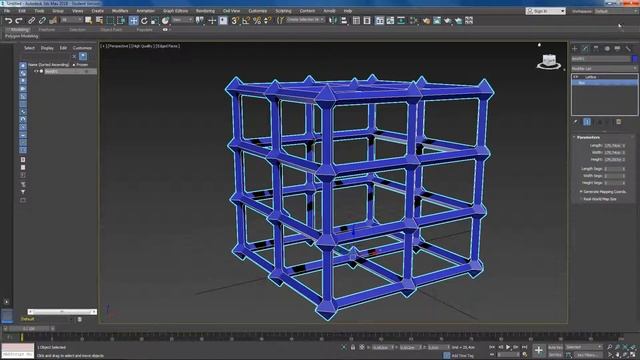The width and height of the screenshot is (640, 360).
Task: Click Remove modifier trash icon below stack
Action: click(x=619, y=122)
